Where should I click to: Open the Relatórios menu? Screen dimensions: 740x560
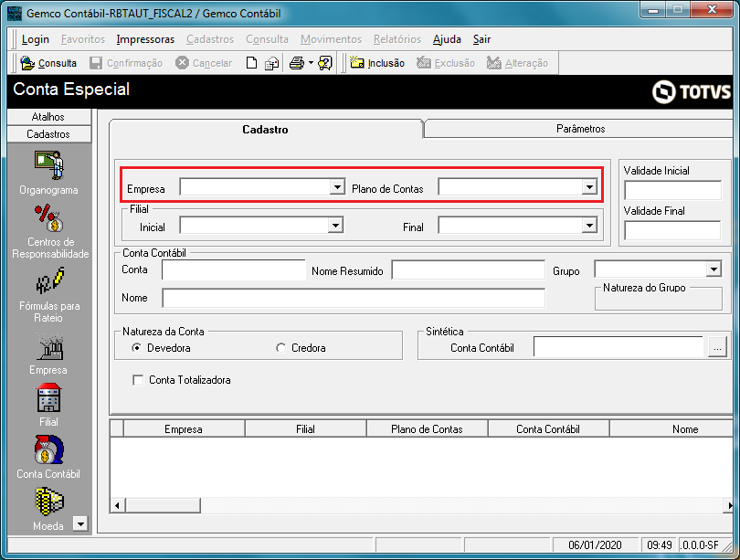click(x=397, y=39)
